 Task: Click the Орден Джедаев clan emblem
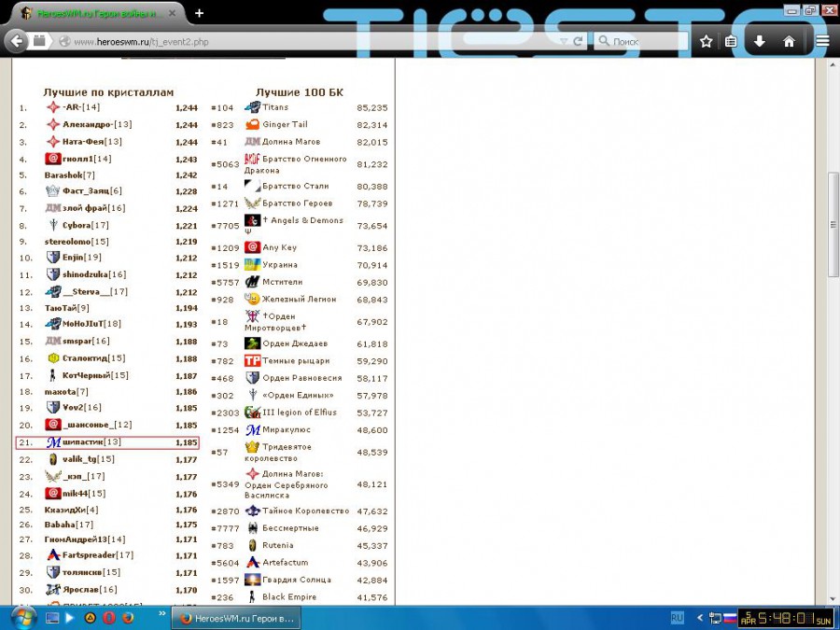click(252, 343)
